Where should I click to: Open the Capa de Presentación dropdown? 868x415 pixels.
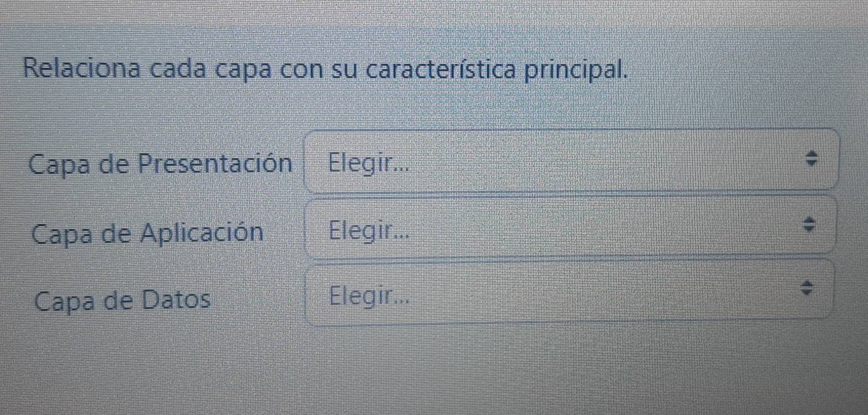point(572,161)
